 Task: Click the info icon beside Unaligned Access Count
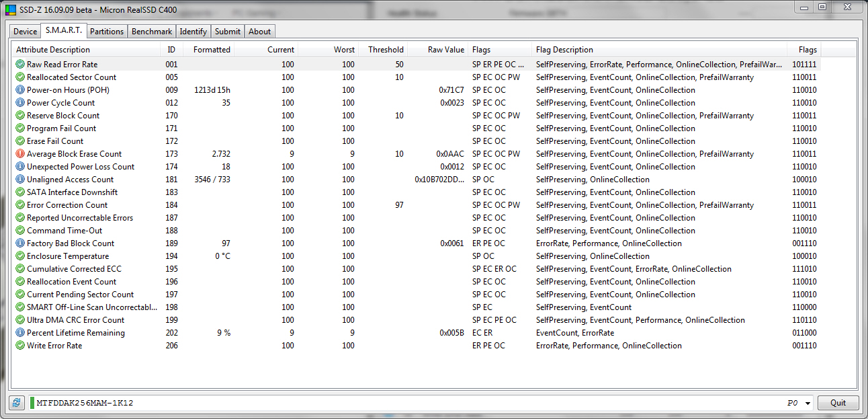(20, 180)
